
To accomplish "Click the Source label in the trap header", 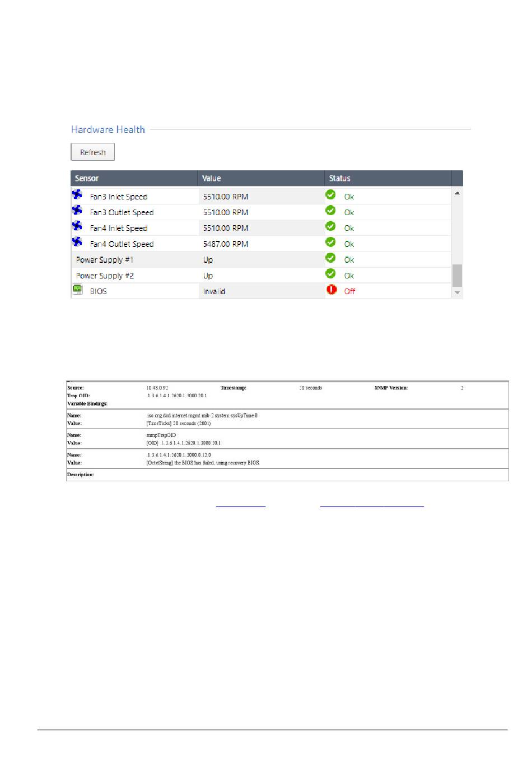I will pyautogui.click(x=76, y=388).
